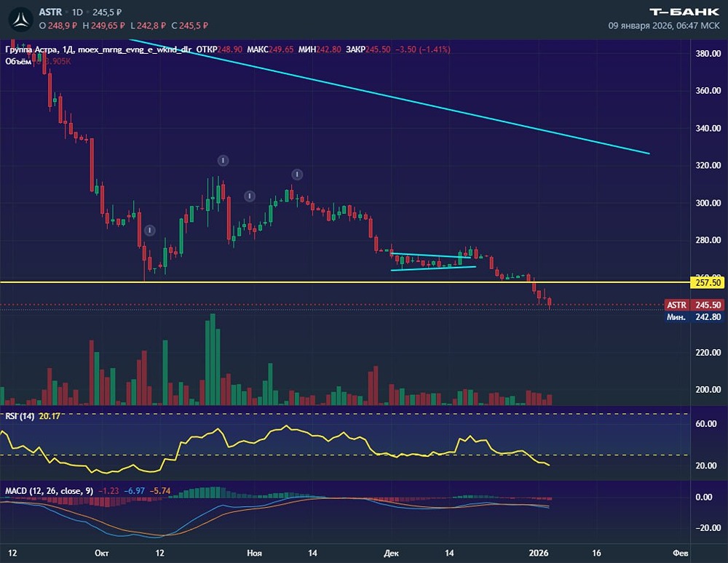Click the O 248,9 ₽ open value
Image resolution: width=728 pixels, height=563 pixels.
[x=58, y=26]
